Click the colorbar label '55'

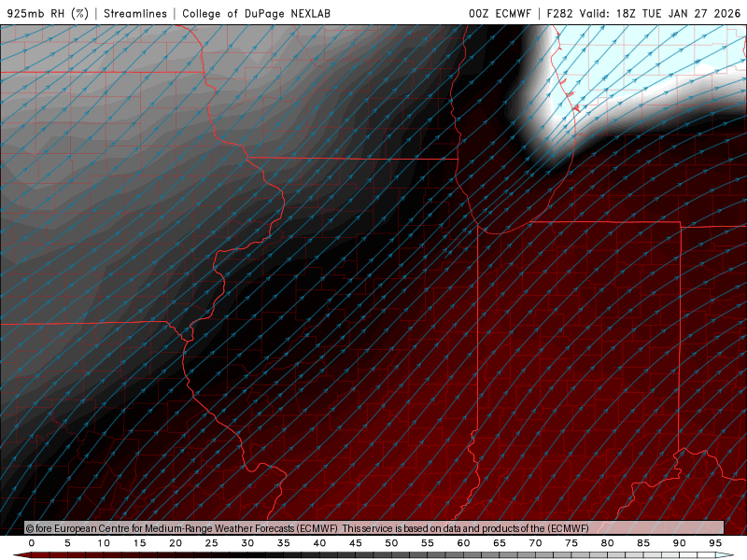428,543
